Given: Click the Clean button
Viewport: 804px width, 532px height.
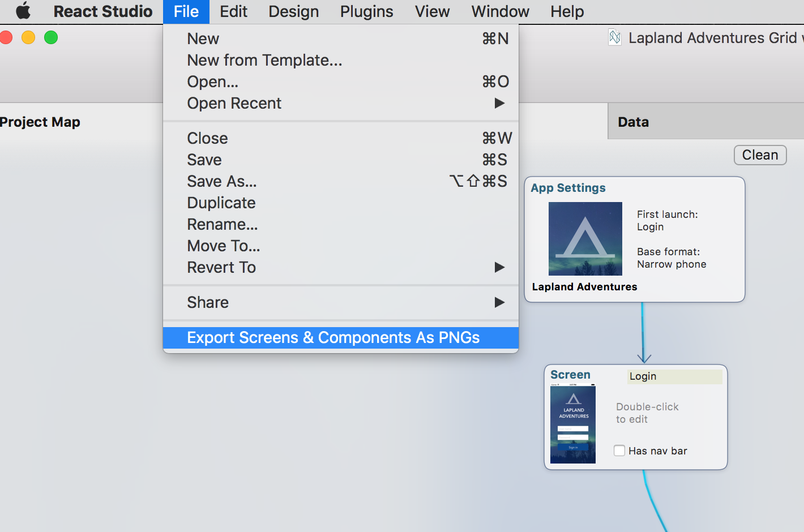Looking at the screenshot, I should (x=760, y=155).
